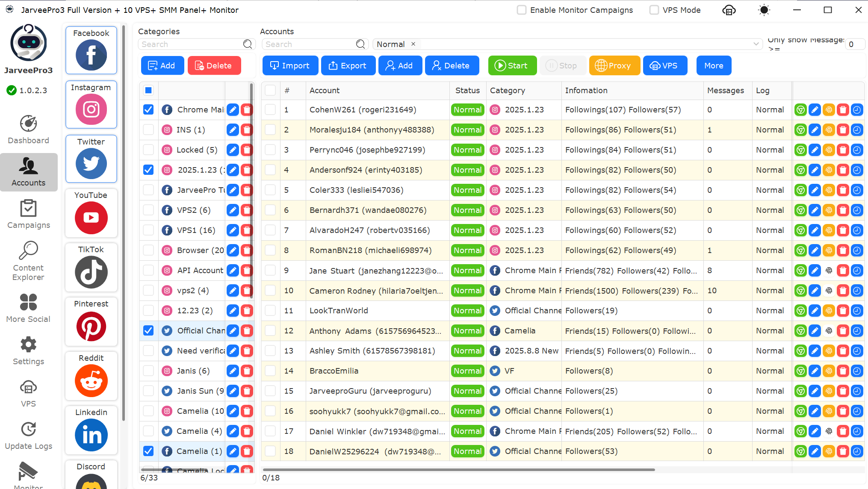
Task: Toggle the theme brightness sun icon
Action: click(x=764, y=10)
